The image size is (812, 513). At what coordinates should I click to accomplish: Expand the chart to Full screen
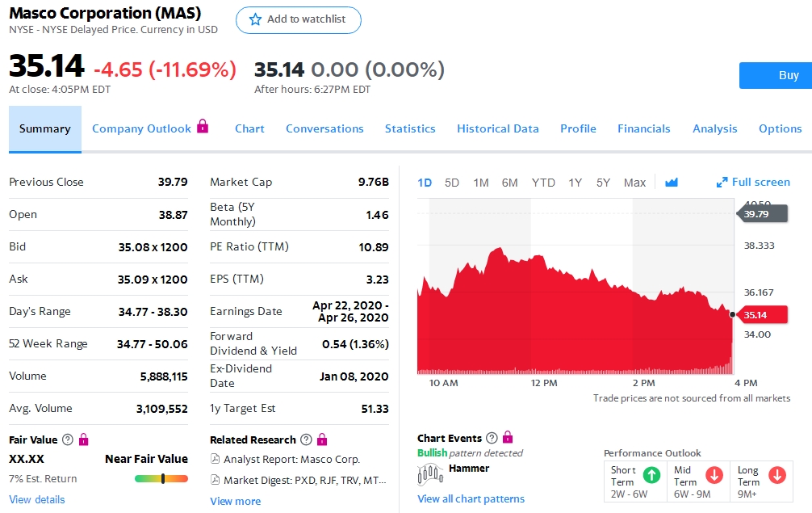[753, 183]
